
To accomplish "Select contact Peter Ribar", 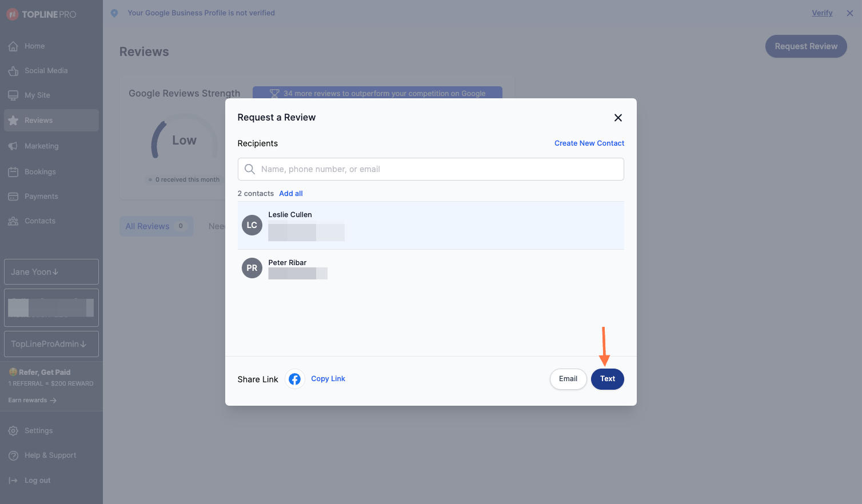I will (x=431, y=268).
